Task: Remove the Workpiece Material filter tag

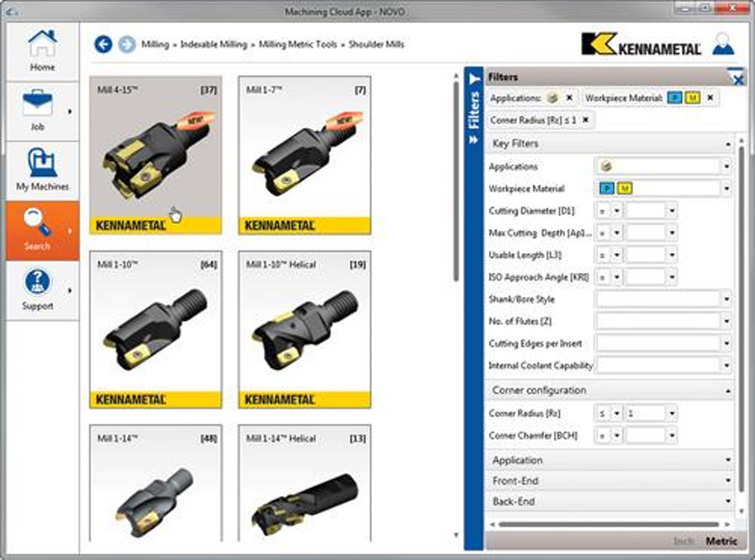Action: pos(710,98)
